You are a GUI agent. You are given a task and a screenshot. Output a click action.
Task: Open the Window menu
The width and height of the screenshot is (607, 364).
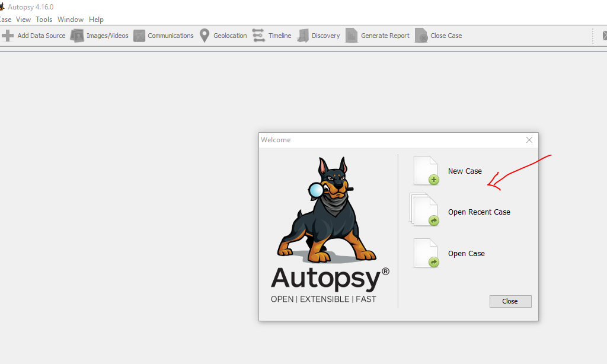point(71,20)
